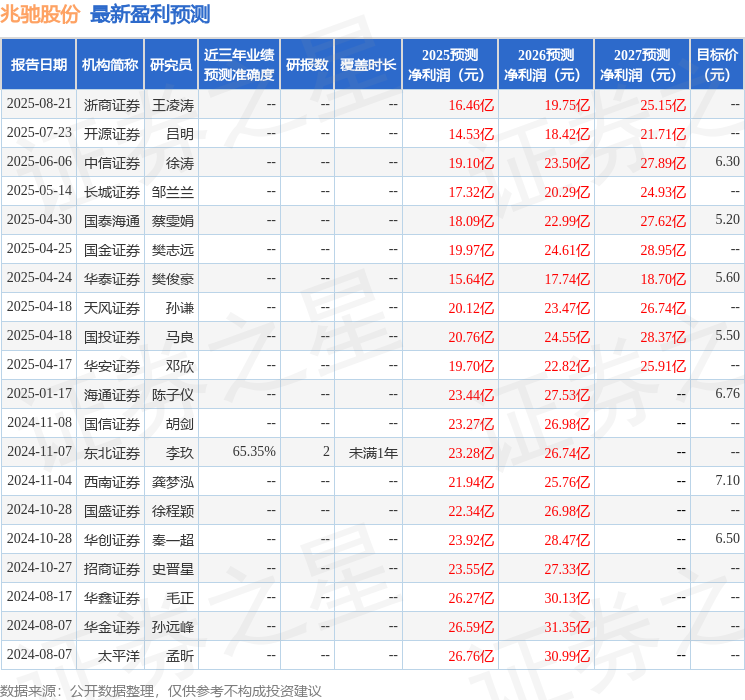Select analyst 邹兰兰
The image size is (745, 700).
coord(173,192)
